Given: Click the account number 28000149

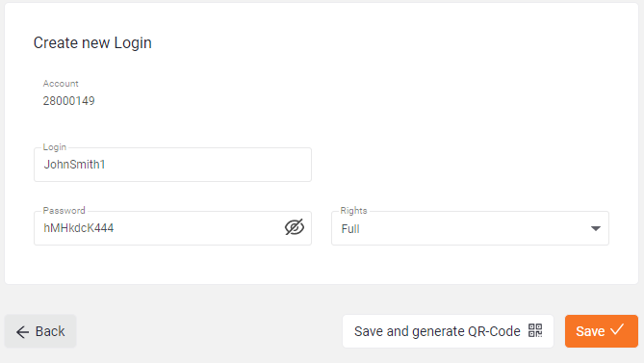Looking at the screenshot, I should pyautogui.click(x=68, y=100).
